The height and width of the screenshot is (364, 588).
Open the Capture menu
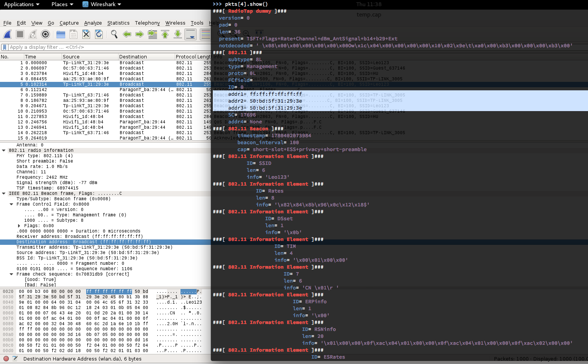click(x=69, y=23)
